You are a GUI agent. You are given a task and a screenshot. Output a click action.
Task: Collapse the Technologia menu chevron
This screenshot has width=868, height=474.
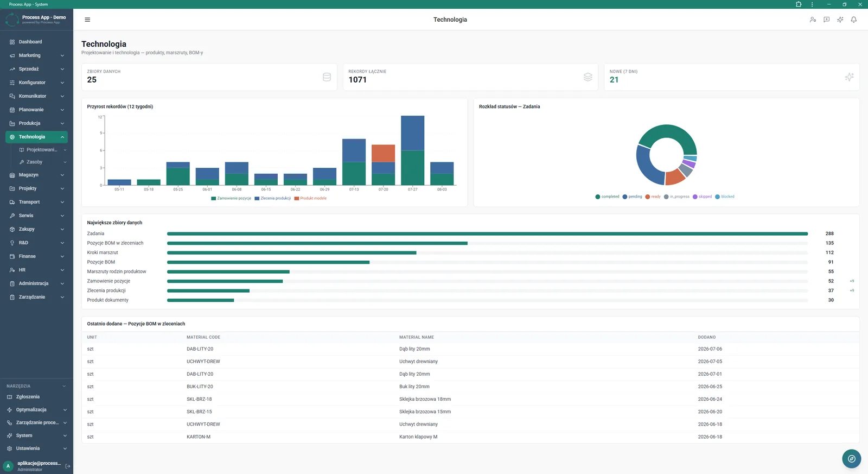(x=62, y=137)
